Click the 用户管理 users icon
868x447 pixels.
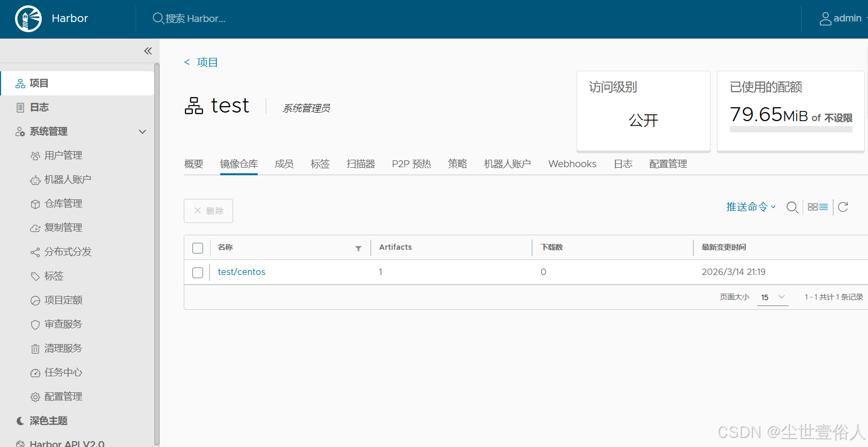click(35, 156)
